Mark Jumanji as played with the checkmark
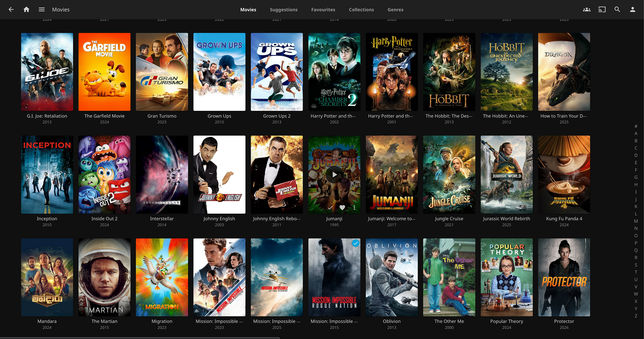Image resolution: width=644 pixels, height=339 pixels. coord(330,207)
